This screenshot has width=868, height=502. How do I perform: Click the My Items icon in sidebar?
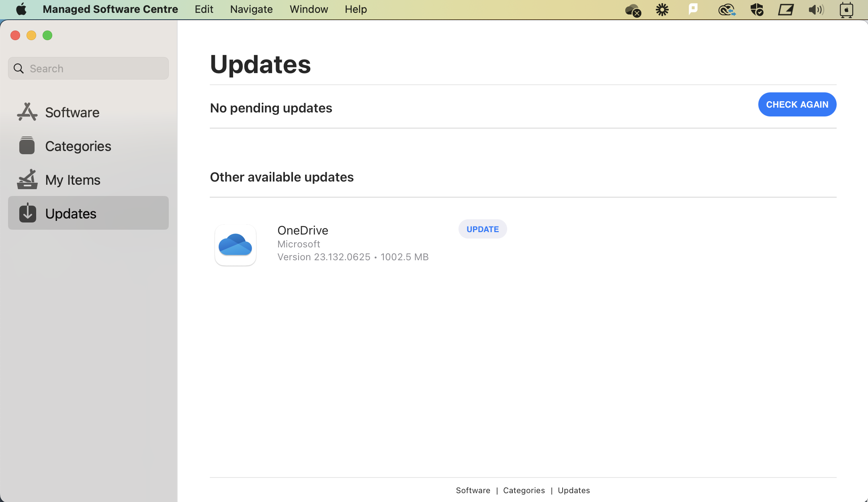(27, 179)
